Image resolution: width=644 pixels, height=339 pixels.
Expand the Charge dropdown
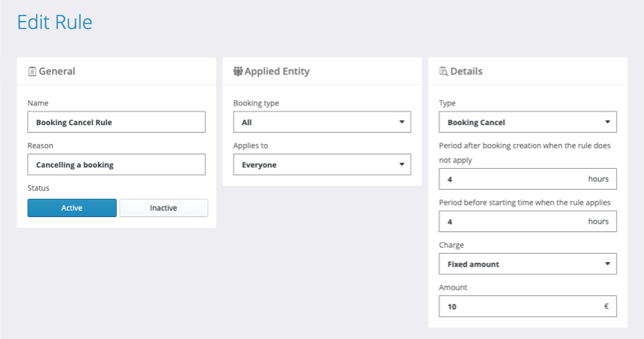tap(527, 264)
